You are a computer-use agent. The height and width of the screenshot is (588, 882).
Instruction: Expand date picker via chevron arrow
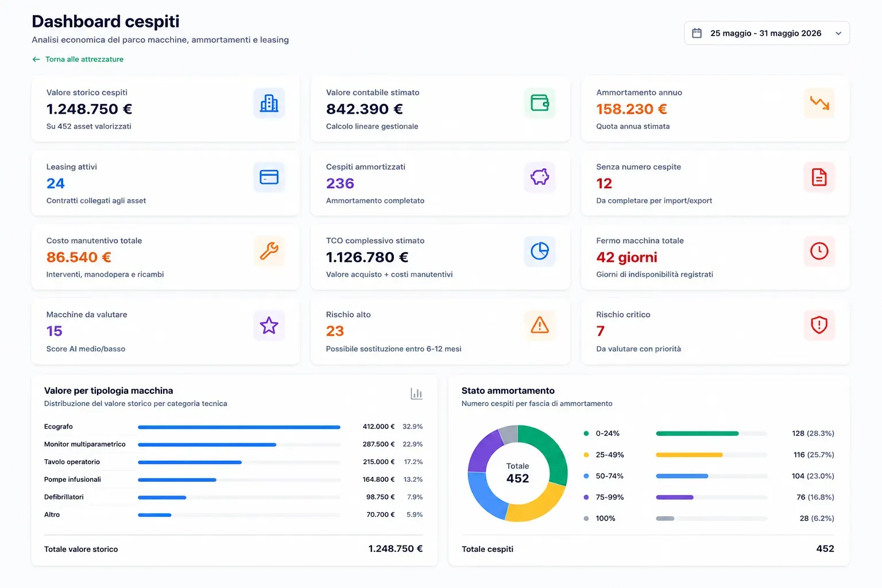pos(838,33)
